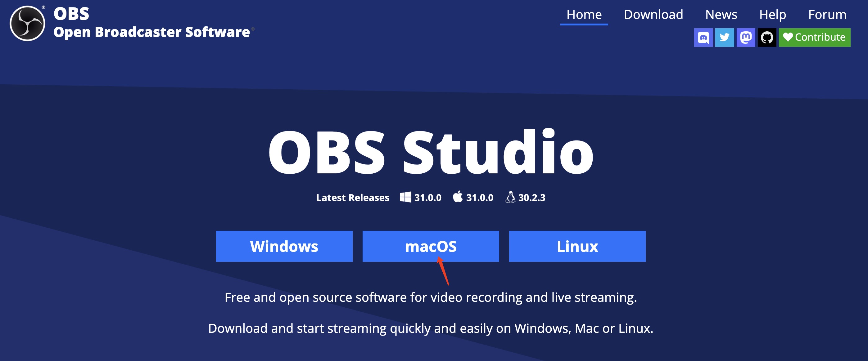
Task: Click the OBS logo icon
Action: [27, 23]
